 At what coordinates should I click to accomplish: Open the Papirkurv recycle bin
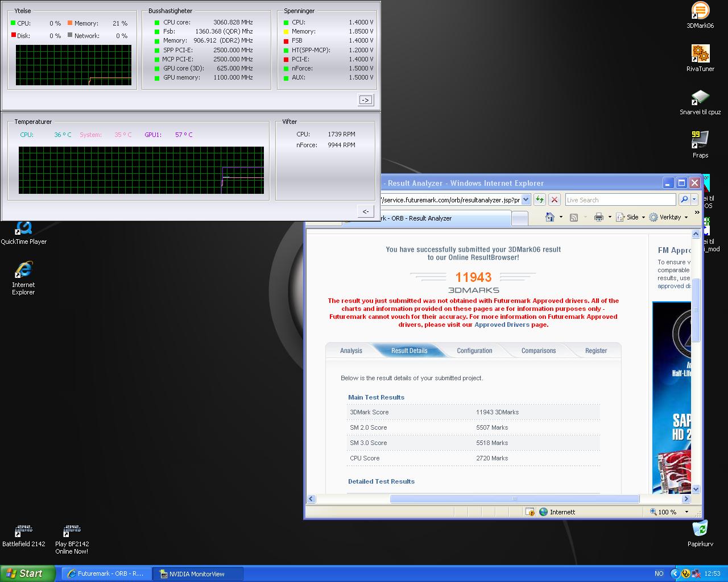tap(700, 533)
